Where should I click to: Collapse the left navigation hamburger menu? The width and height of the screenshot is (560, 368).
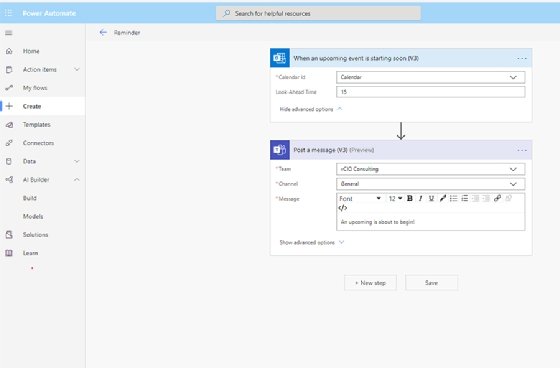pos(9,33)
